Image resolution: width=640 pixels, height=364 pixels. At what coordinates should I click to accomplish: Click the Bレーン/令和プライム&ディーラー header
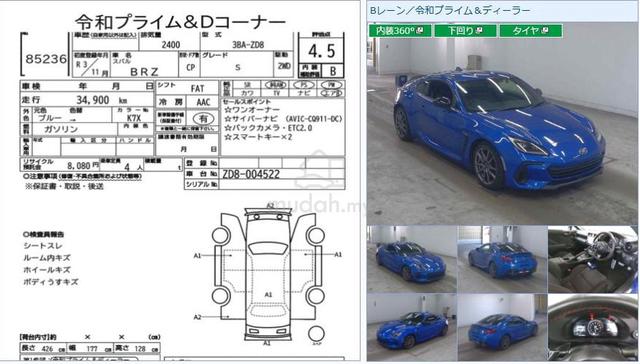point(450,11)
